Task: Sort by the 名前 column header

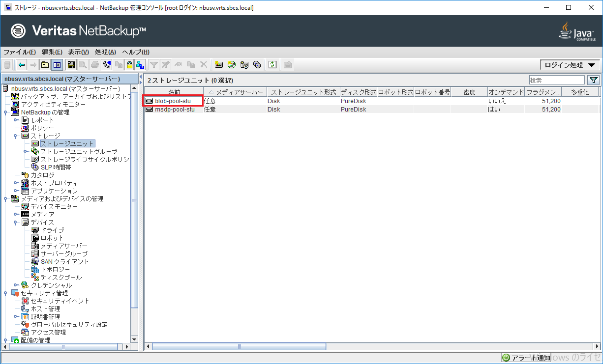Action: click(174, 92)
